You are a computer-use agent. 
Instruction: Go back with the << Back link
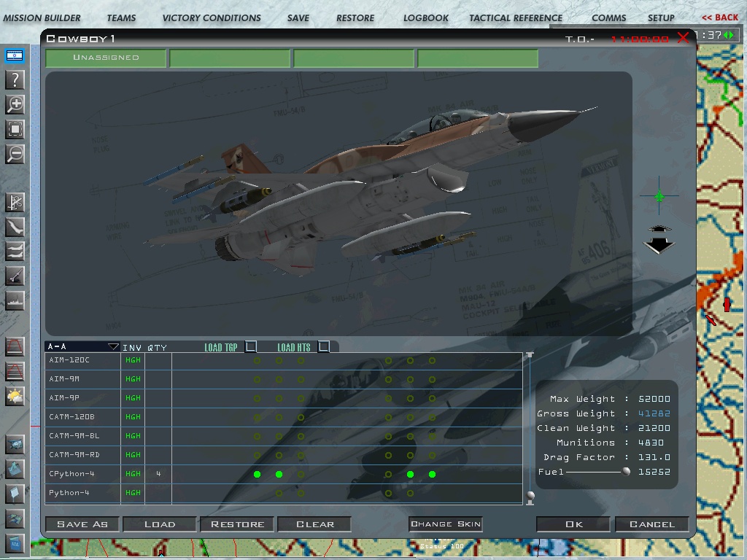720,17
